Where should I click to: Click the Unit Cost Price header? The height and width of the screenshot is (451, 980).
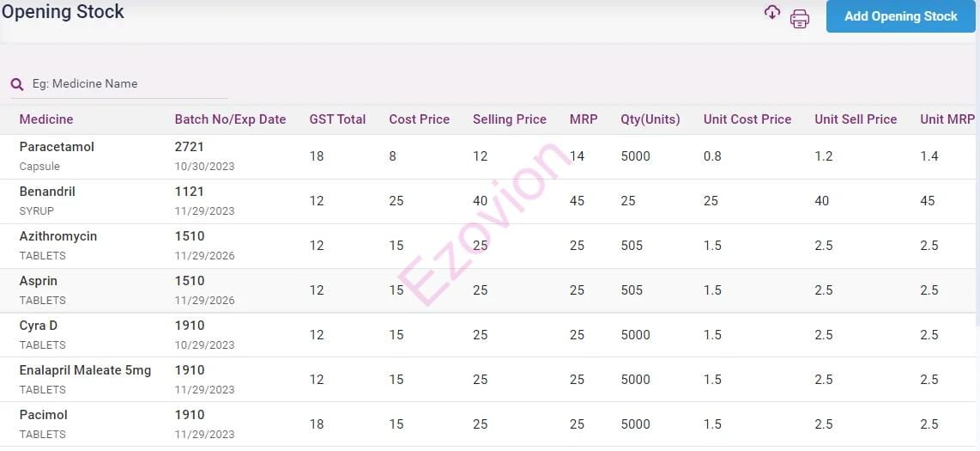747,119
